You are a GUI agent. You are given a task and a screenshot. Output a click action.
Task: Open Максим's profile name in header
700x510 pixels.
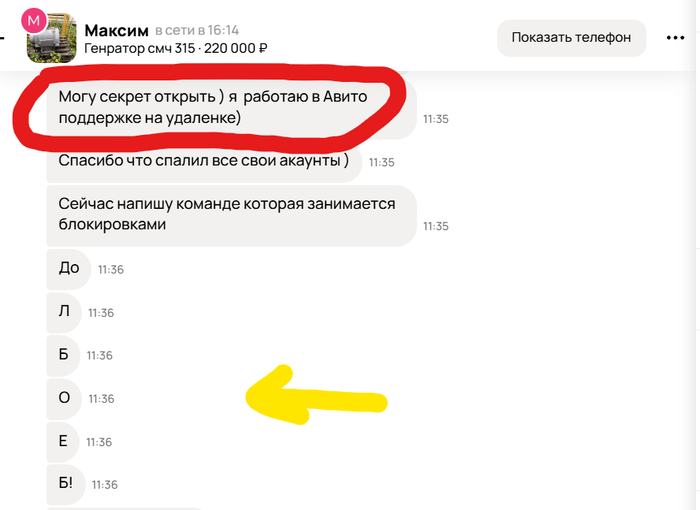(117, 30)
